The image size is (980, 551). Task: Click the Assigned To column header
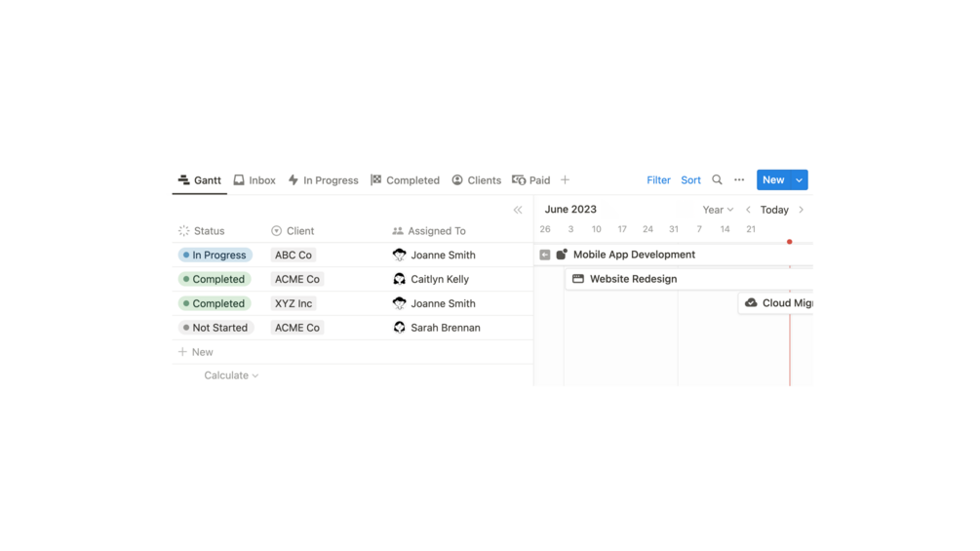tap(429, 231)
